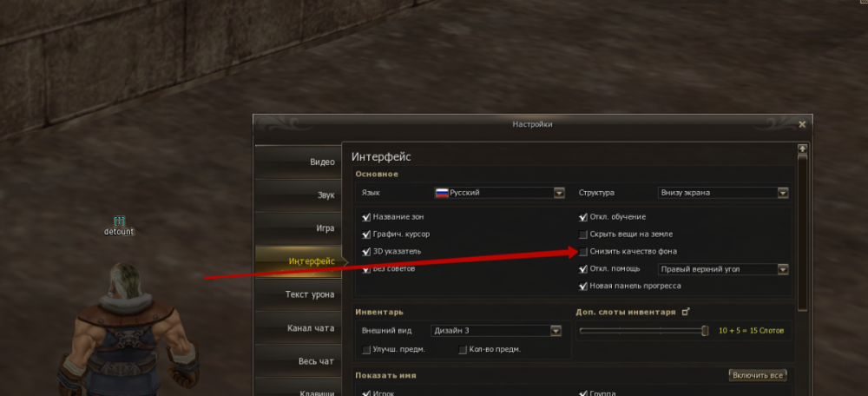The height and width of the screenshot is (396, 868).
Task: Click the inventory slots slider handle
Action: click(x=705, y=331)
